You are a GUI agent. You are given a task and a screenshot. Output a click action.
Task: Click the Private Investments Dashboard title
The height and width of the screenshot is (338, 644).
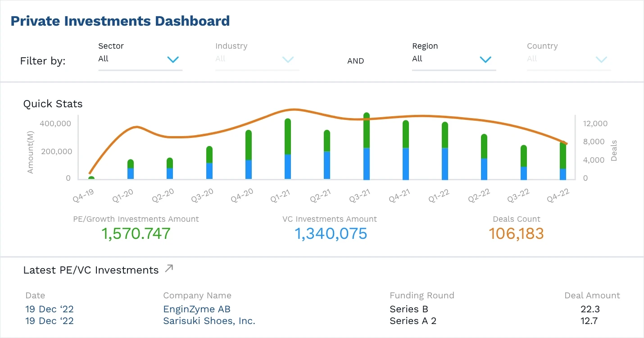pyautogui.click(x=120, y=21)
